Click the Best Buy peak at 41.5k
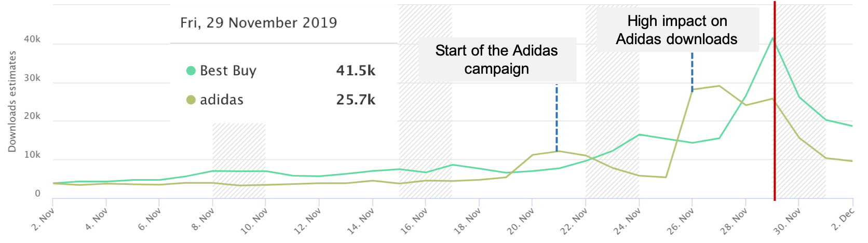The image size is (868, 243). [773, 38]
